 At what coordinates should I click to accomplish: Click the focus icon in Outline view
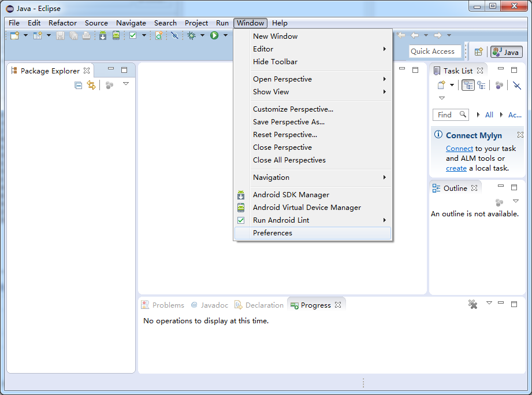499,203
